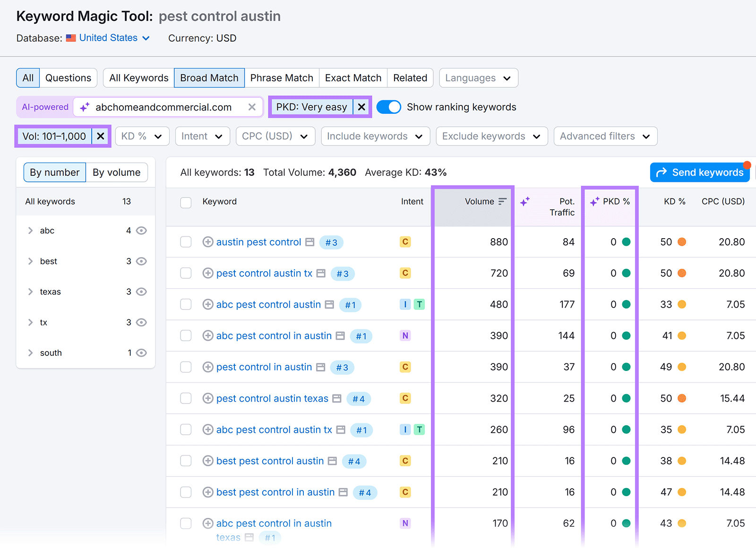Click the informational intent icon for abc pest control austin
The image size is (756, 550).
pyautogui.click(x=405, y=304)
